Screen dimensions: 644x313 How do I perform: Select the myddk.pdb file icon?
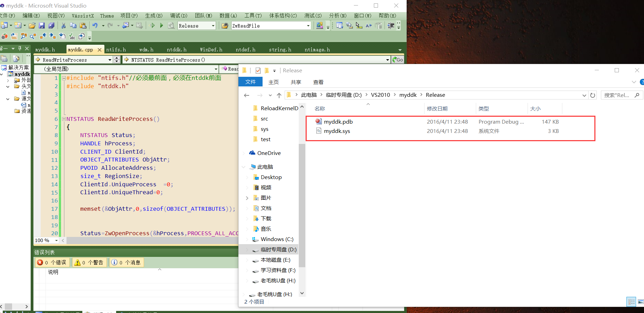tap(318, 122)
